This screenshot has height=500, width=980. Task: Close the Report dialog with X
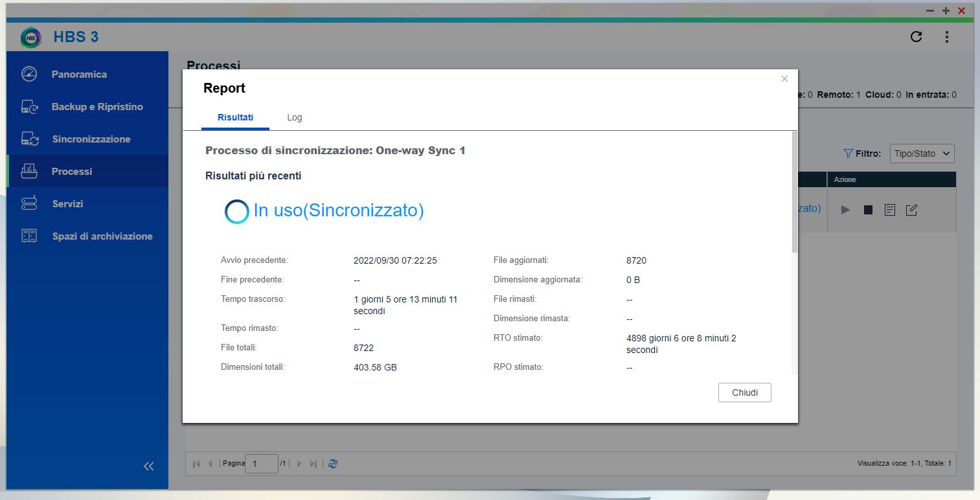coord(784,79)
